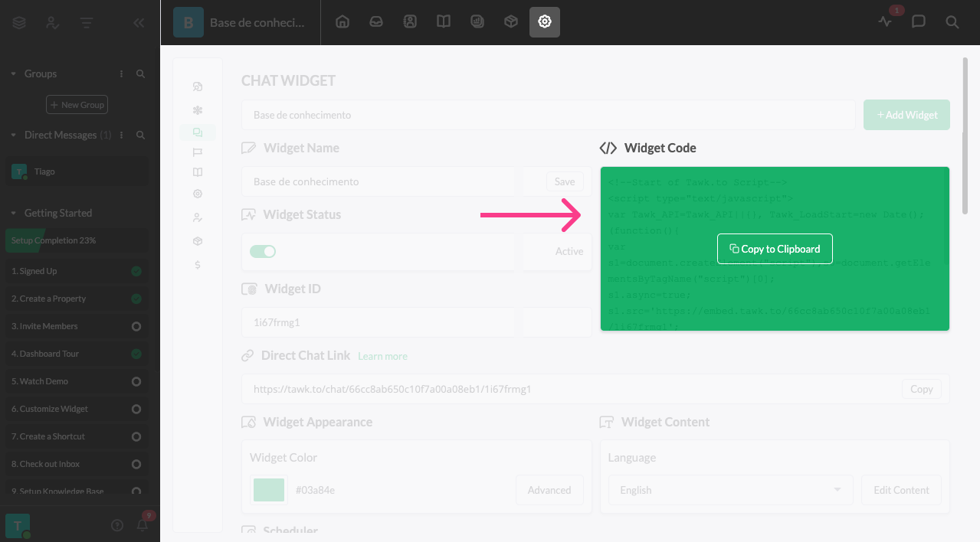Open Advanced widget color settings
Screen dimensions: 980x542
click(549, 490)
